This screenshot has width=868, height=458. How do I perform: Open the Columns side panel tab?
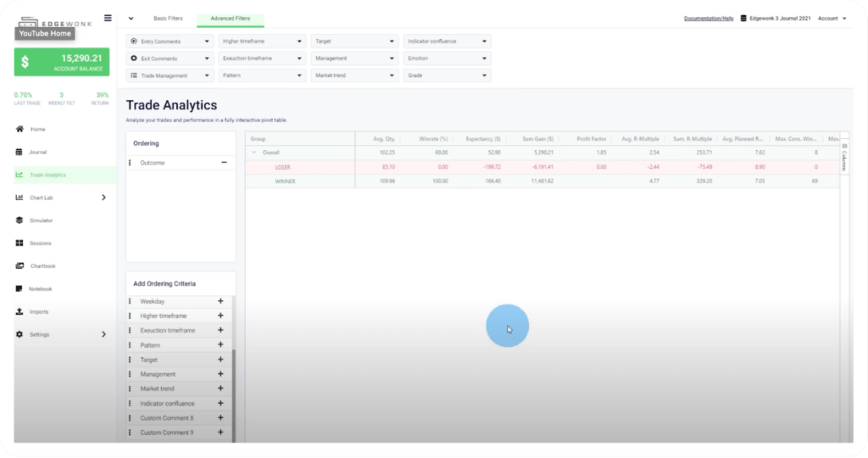click(844, 157)
